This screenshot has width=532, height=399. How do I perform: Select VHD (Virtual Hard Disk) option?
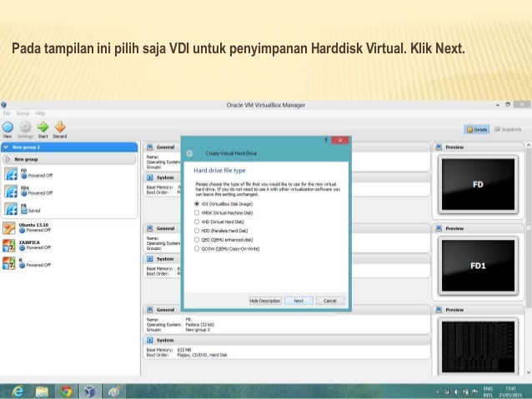point(197,222)
